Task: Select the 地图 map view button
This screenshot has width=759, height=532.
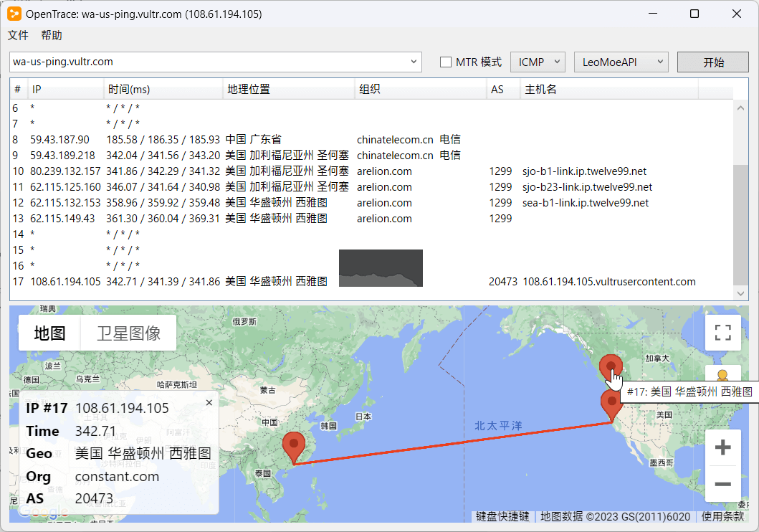Action: tap(50, 333)
